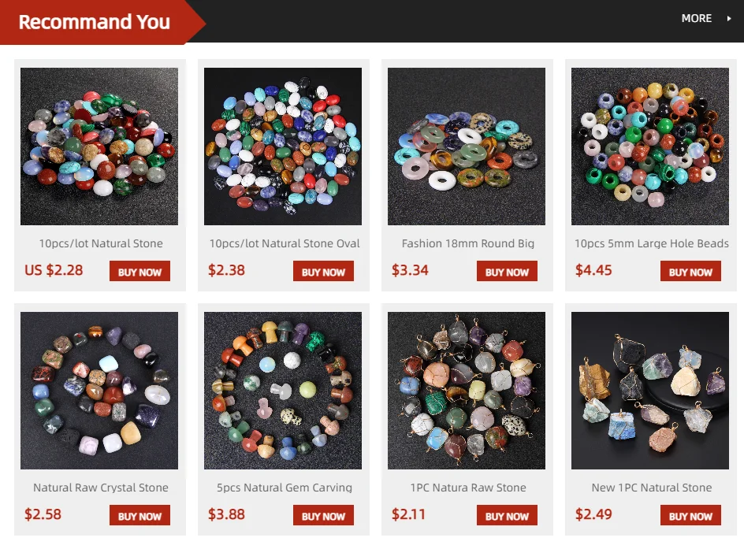Buy now the $2.38 oval stones
Image resolution: width=744 pixels, height=560 pixels.
[323, 271]
